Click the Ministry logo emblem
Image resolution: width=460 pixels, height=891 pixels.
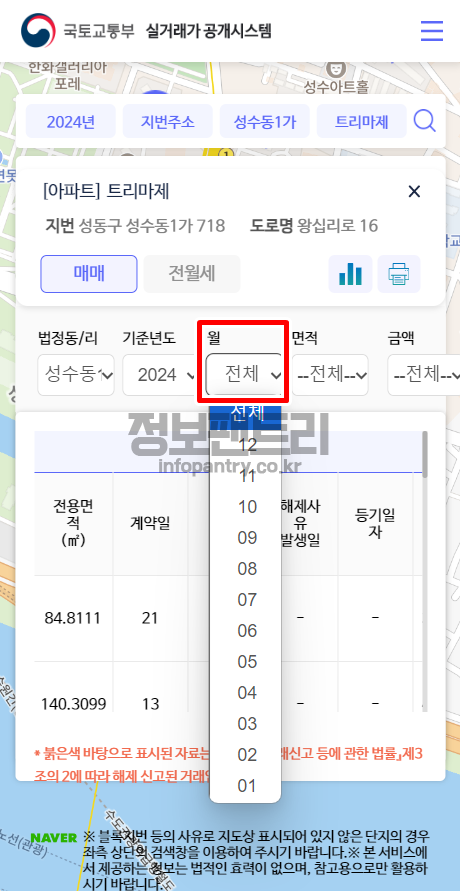(x=38, y=31)
